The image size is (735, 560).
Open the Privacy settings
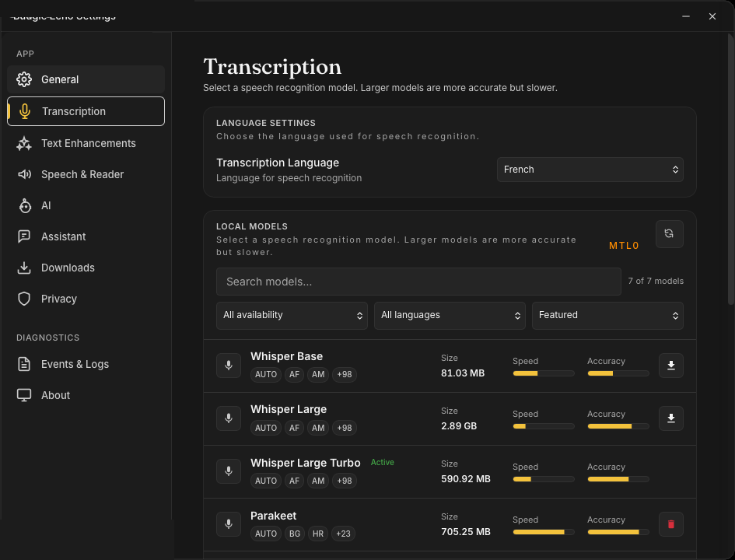pos(86,299)
